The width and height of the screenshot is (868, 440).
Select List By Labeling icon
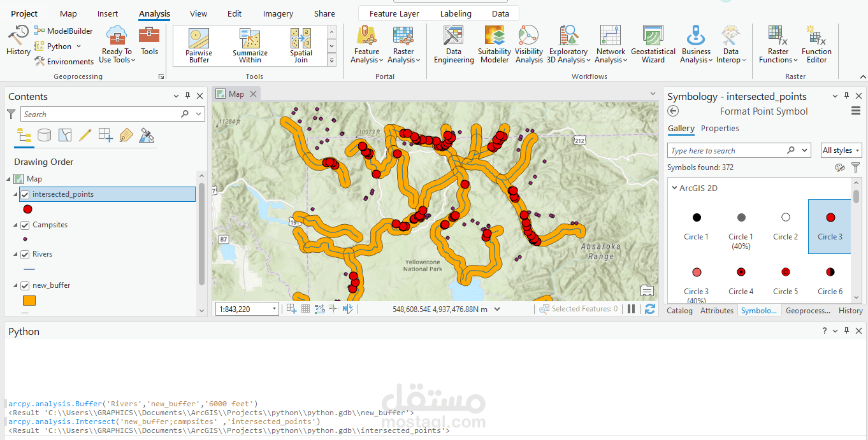pos(126,136)
